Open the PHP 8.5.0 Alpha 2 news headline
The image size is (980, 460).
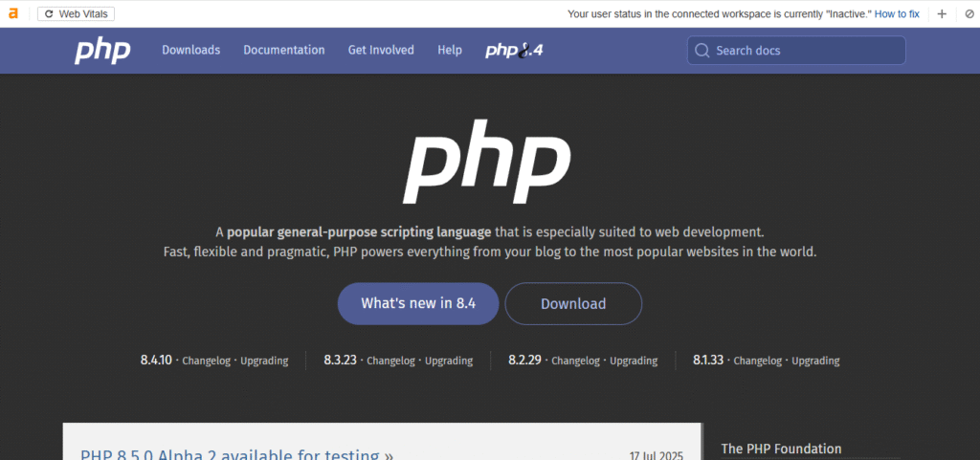237,453
